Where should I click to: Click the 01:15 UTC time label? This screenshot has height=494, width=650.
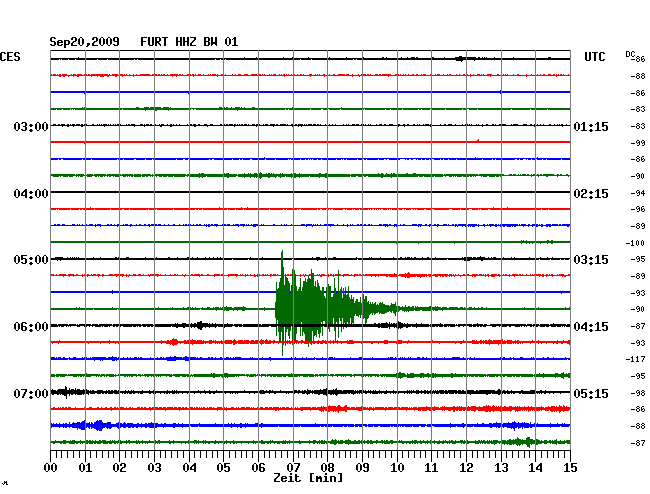pyautogui.click(x=591, y=126)
